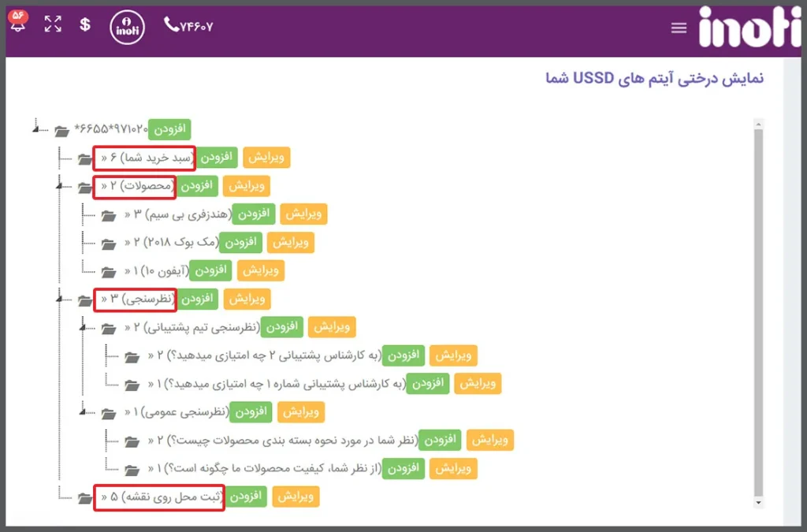The height and width of the screenshot is (532, 807).
Task: Click افزودن for محصولات
Action: click(x=196, y=186)
